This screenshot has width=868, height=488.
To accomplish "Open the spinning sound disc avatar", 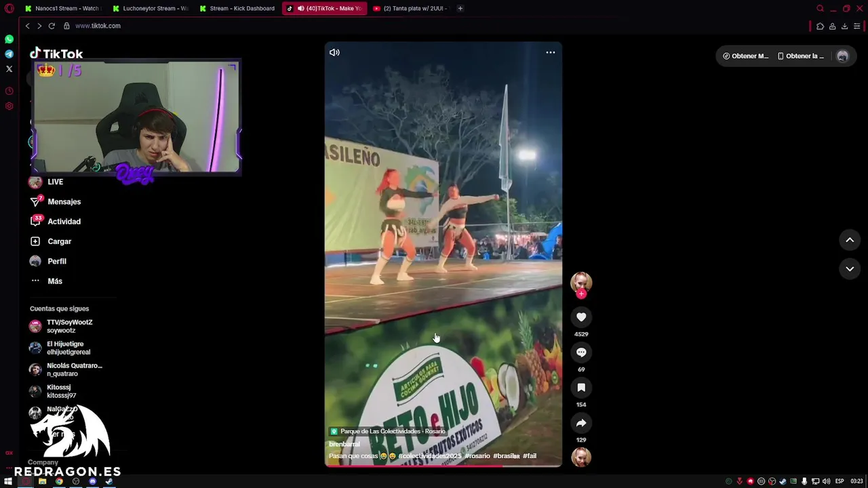I will [x=581, y=457].
